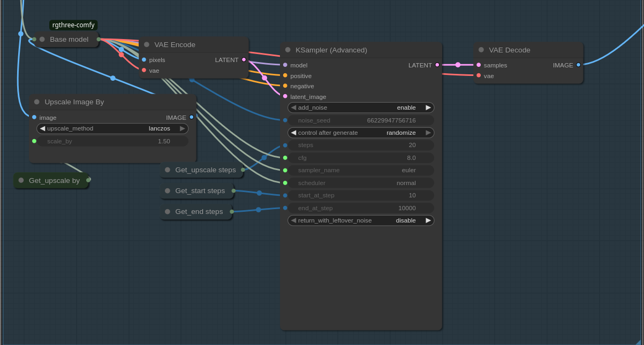The height and width of the screenshot is (345, 644).
Task: Click the cfg 8.0 value slider
Action: coord(360,158)
